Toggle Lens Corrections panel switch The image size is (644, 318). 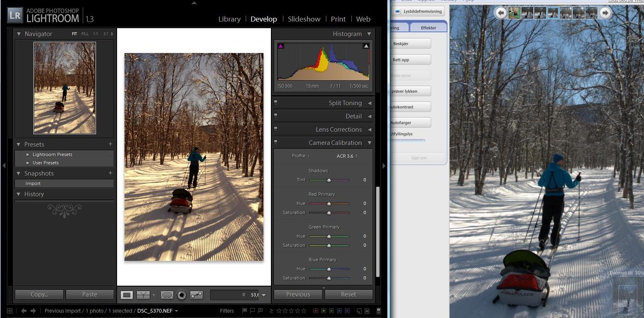276,129
